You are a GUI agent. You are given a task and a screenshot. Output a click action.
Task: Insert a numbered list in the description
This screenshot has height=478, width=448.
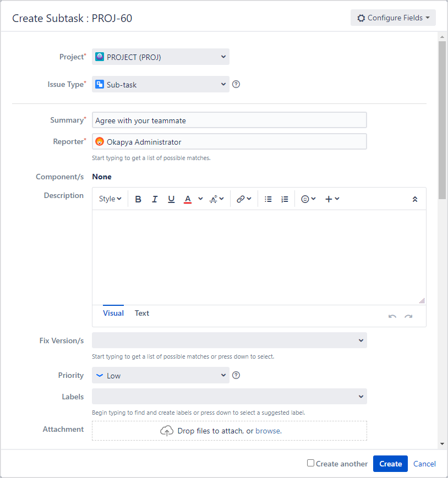pyautogui.click(x=285, y=199)
